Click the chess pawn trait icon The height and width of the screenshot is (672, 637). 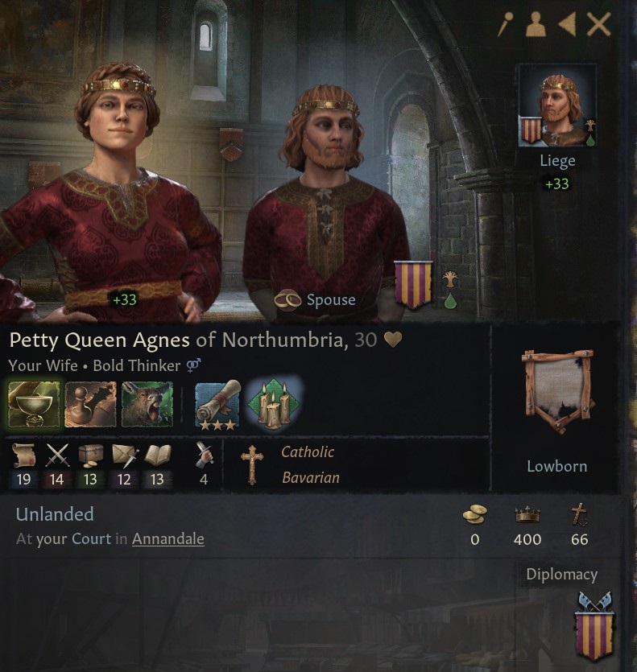[90, 405]
